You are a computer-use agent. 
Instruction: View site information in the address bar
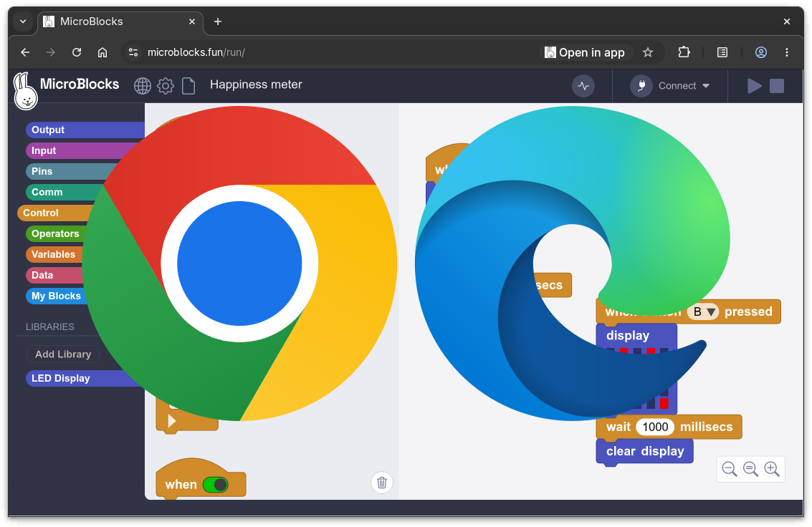(133, 52)
